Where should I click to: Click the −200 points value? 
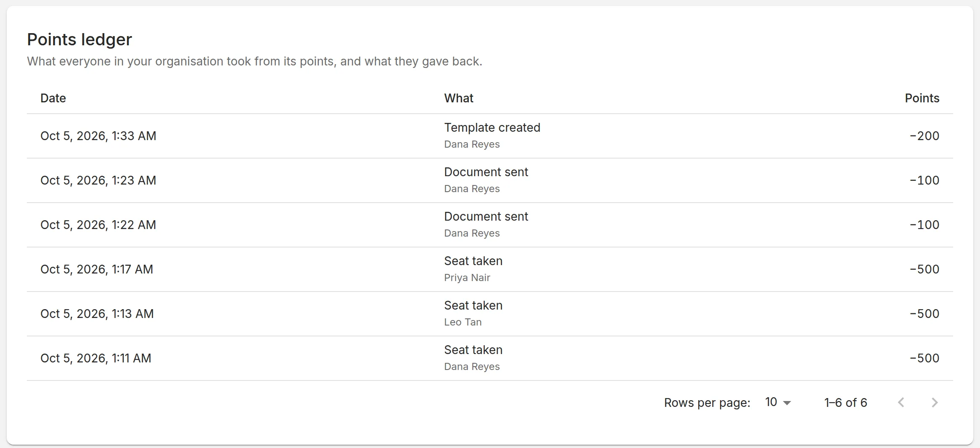click(924, 136)
